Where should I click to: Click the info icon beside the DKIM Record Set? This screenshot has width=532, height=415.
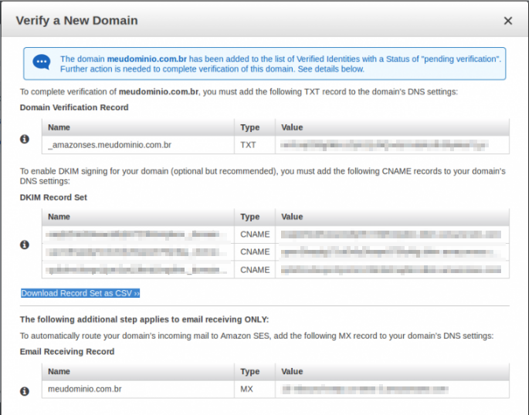point(25,245)
